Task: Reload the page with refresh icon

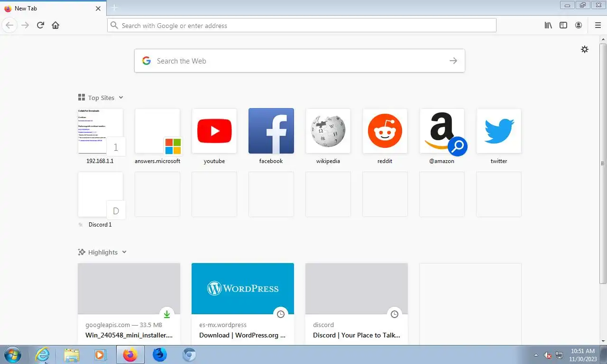Action: (x=40, y=25)
